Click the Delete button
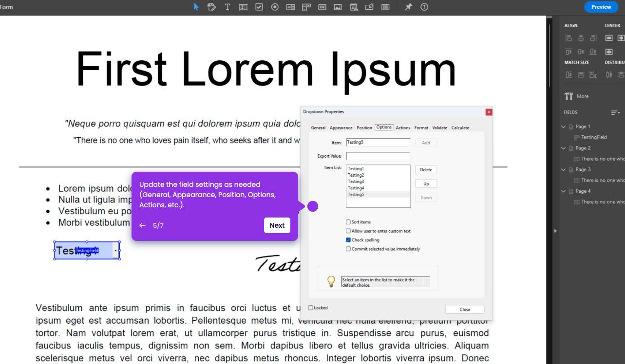The width and height of the screenshot is (625, 364). pos(426,170)
